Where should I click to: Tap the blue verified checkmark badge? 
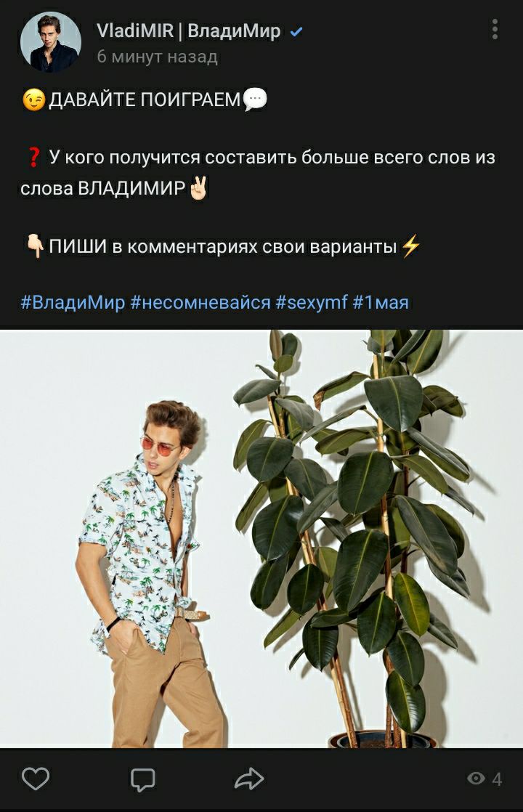[296, 31]
